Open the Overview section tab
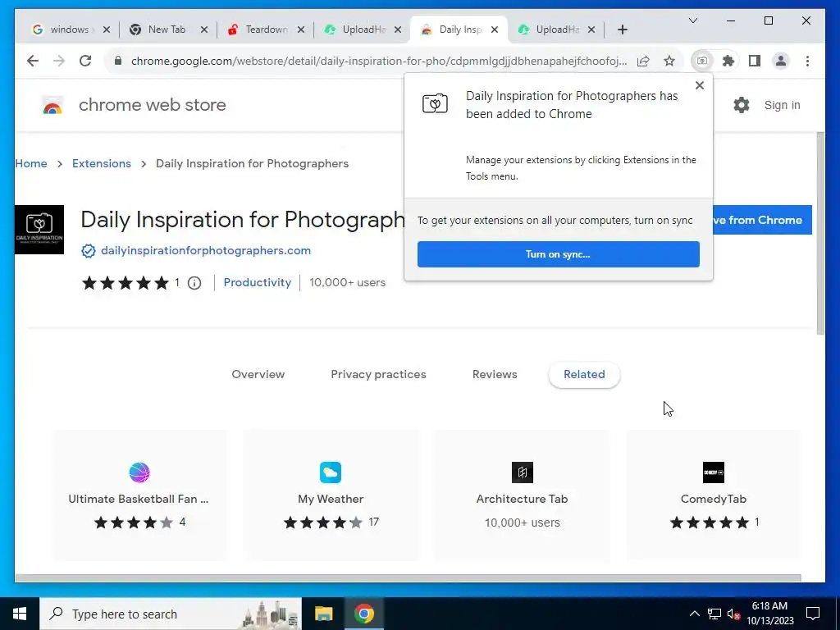This screenshot has height=630, width=840. point(258,374)
